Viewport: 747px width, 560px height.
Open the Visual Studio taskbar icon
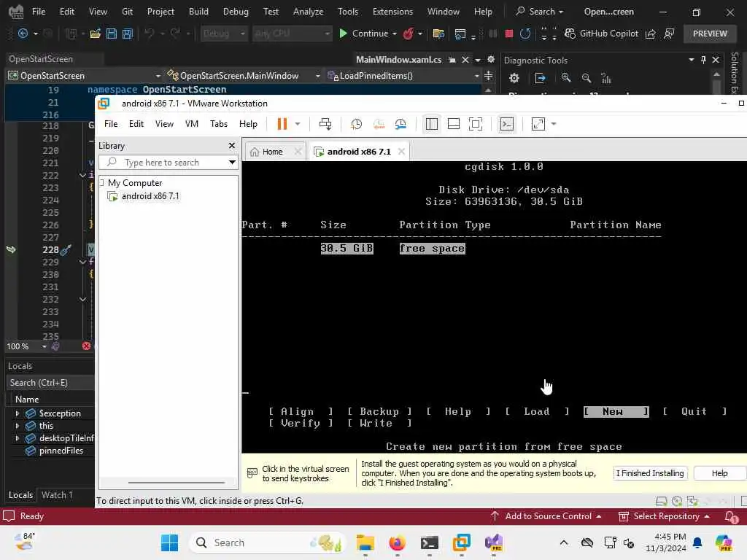[494, 542]
